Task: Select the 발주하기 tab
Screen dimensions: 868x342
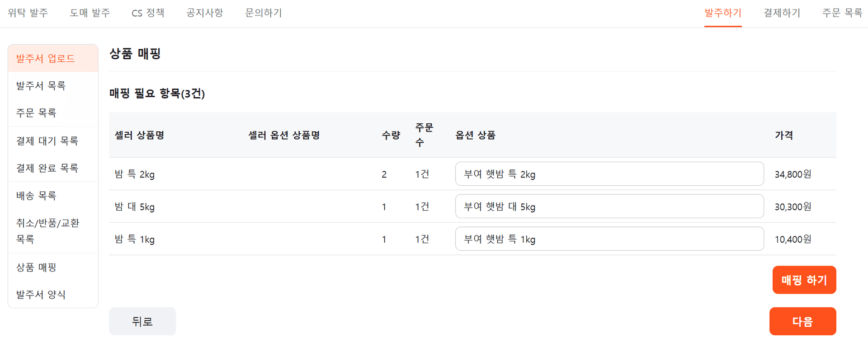Action: [x=723, y=13]
